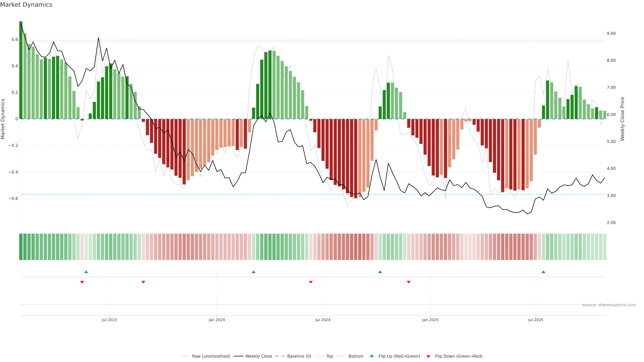
Task: Click the Jul 2025 x-axis label
Action: point(535,320)
